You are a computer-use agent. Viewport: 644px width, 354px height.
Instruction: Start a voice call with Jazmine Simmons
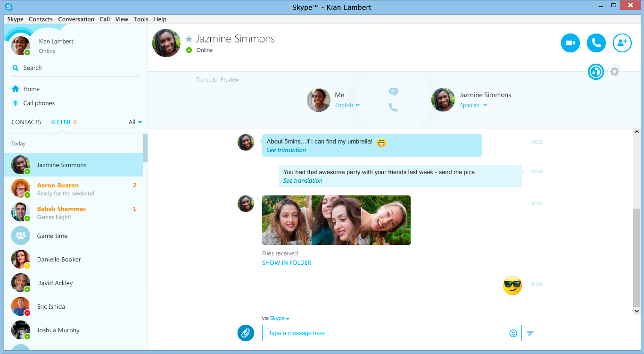point(596,42)
